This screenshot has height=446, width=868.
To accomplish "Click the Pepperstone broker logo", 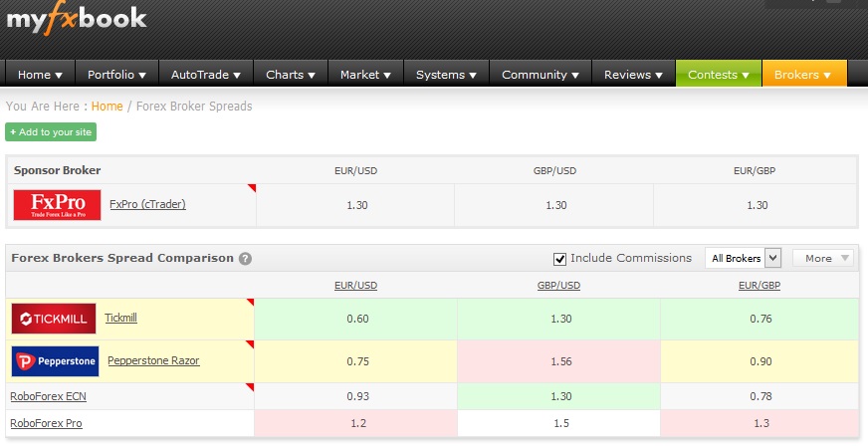I will (x=55, y=361).
